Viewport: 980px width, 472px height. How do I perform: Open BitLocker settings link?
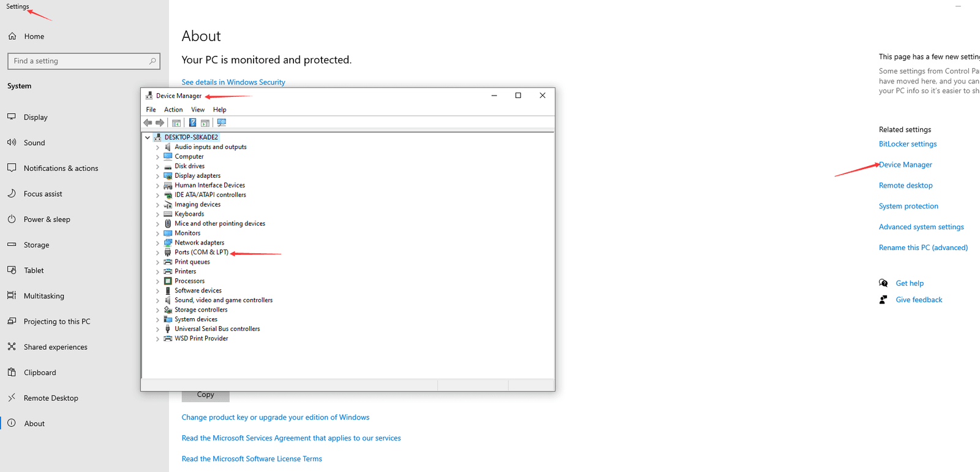tap(908, 144)
